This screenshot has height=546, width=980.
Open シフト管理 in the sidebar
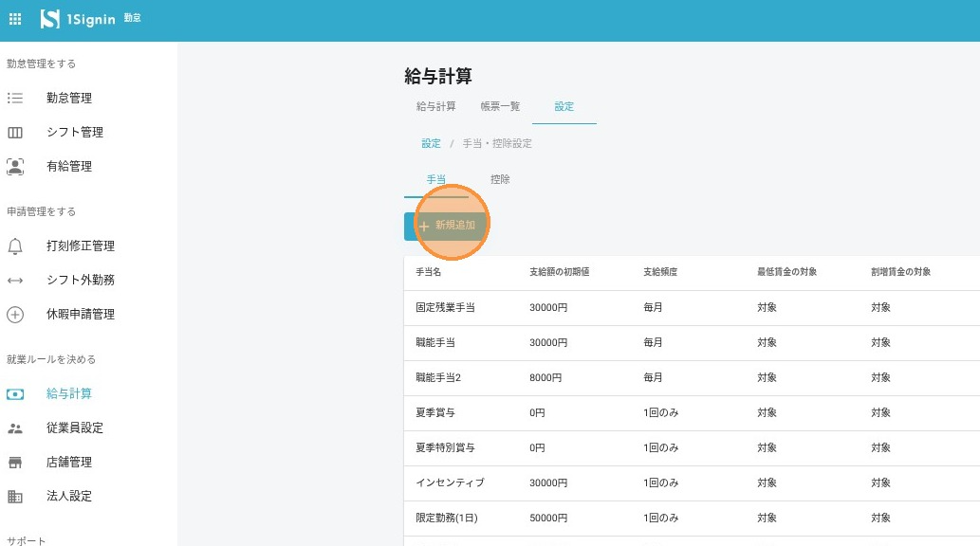[75, 133]
